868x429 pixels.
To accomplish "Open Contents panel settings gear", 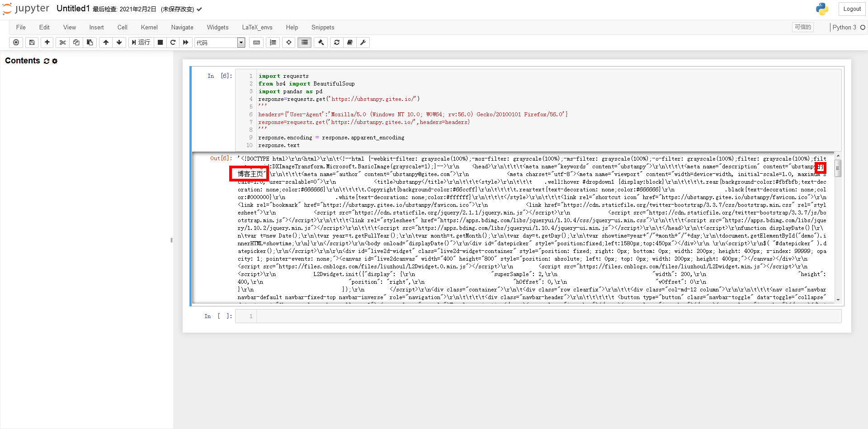I will click(55, 61).
